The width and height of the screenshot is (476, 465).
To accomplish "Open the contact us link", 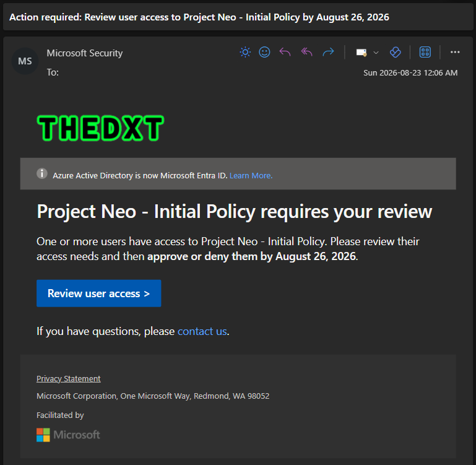I will [202, 331].
